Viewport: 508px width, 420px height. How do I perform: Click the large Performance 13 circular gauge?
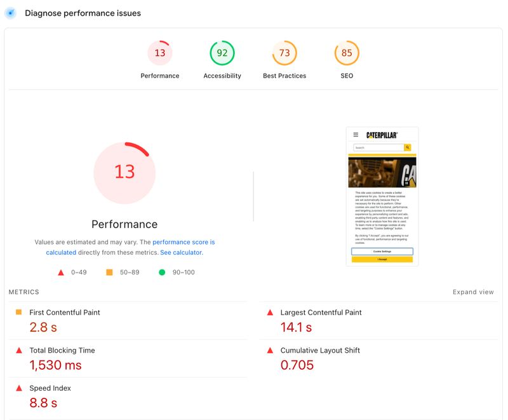tap(124, 173)
